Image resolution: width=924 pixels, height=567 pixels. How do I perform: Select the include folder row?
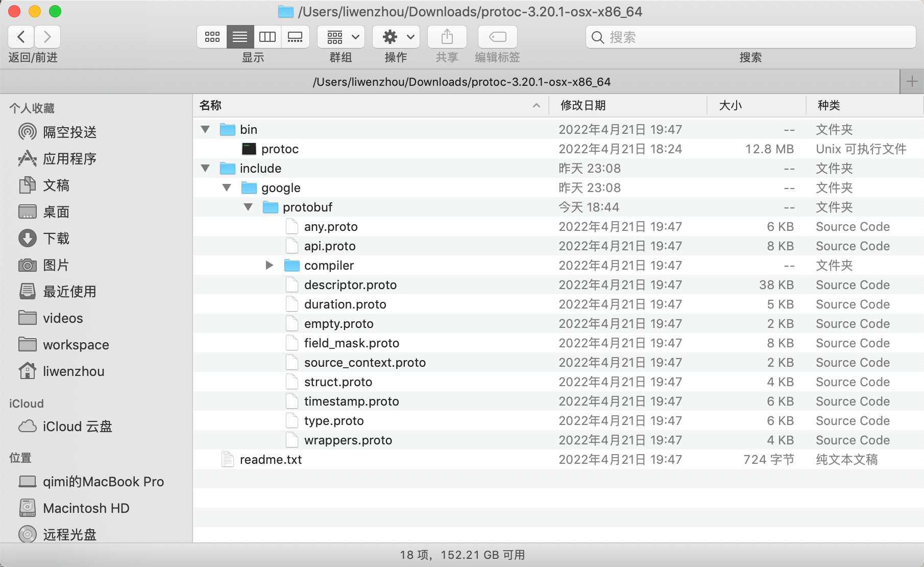click(x=558, y=168)
